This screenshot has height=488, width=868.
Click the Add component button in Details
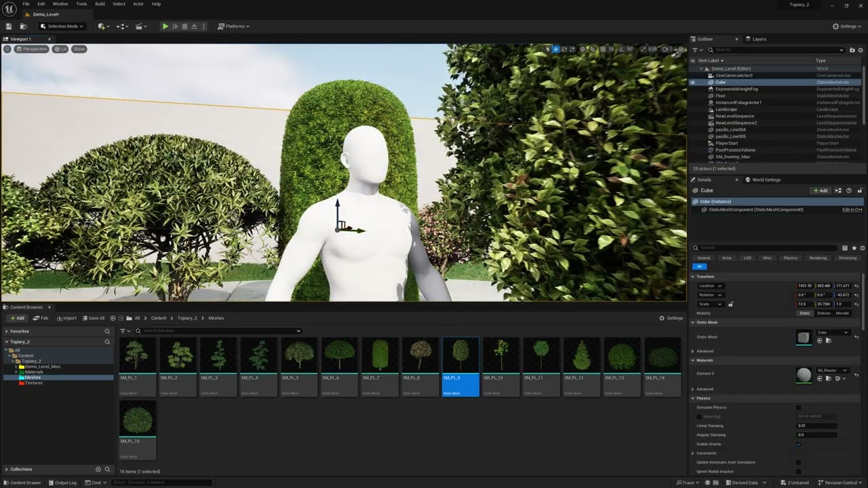pyautogui.click(x=821, y=190)
